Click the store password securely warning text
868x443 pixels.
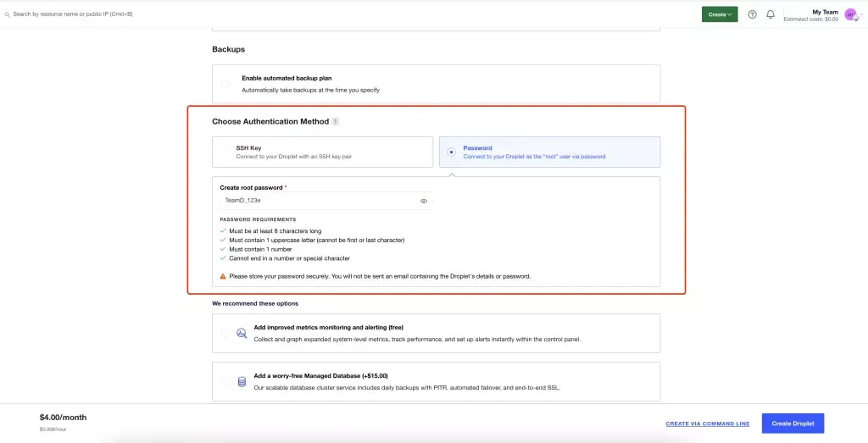click(380, 276)
